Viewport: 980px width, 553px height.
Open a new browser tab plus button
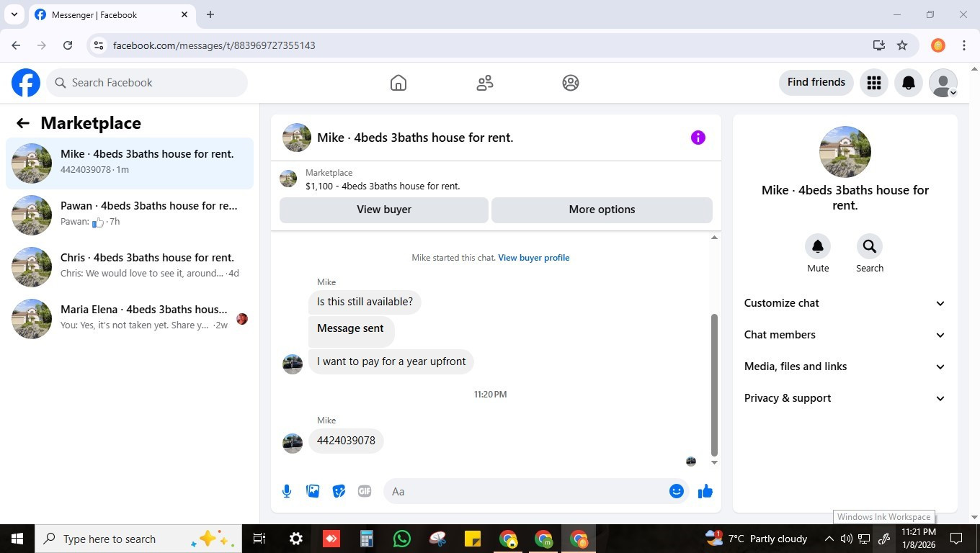[x=210, y=14]
